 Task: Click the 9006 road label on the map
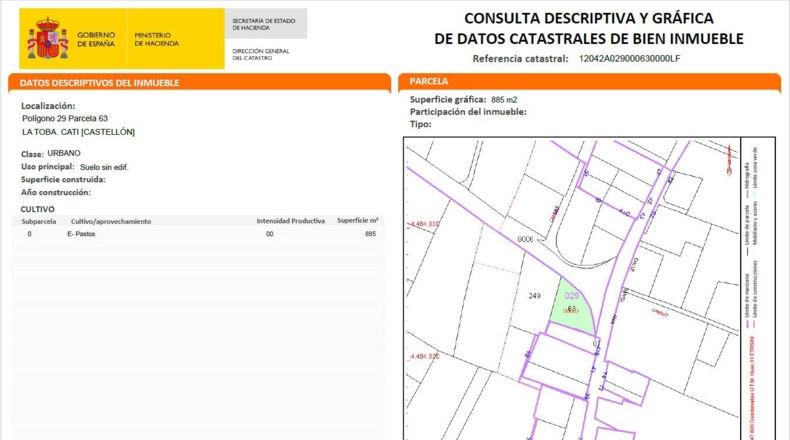pyautogui.click(x=525, y=239)
